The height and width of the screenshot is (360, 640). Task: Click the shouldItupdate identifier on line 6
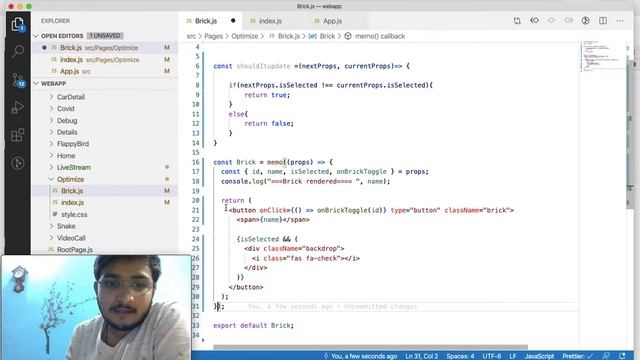point(263,66)
